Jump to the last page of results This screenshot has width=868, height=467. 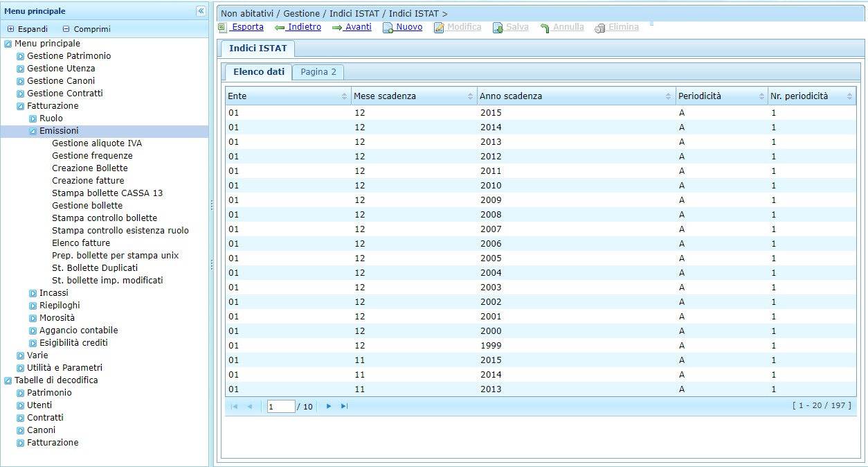(x=344, y=406)
